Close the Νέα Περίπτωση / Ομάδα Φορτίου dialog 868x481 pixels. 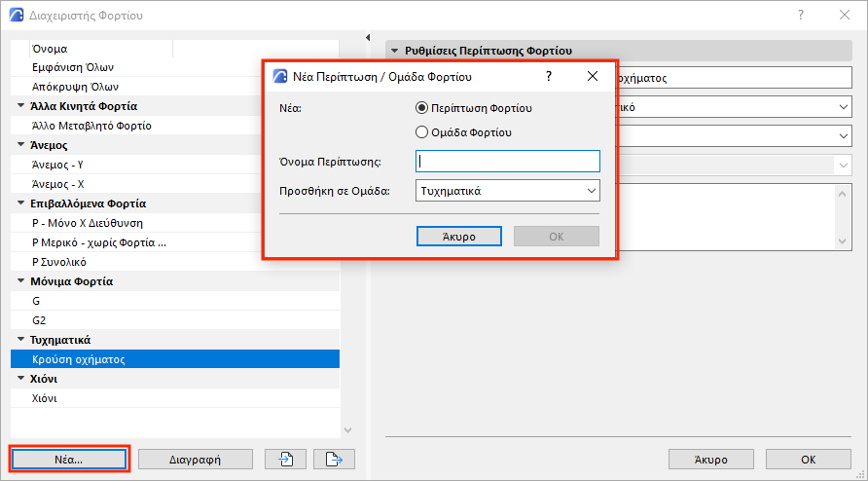tap(592, 76)
